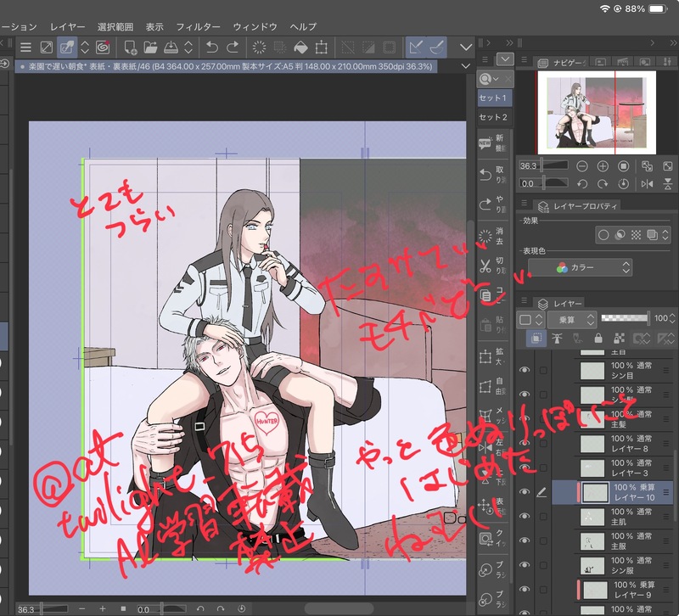
Task: Open the effect options up-down arrows
Action: tap(665, 235)
